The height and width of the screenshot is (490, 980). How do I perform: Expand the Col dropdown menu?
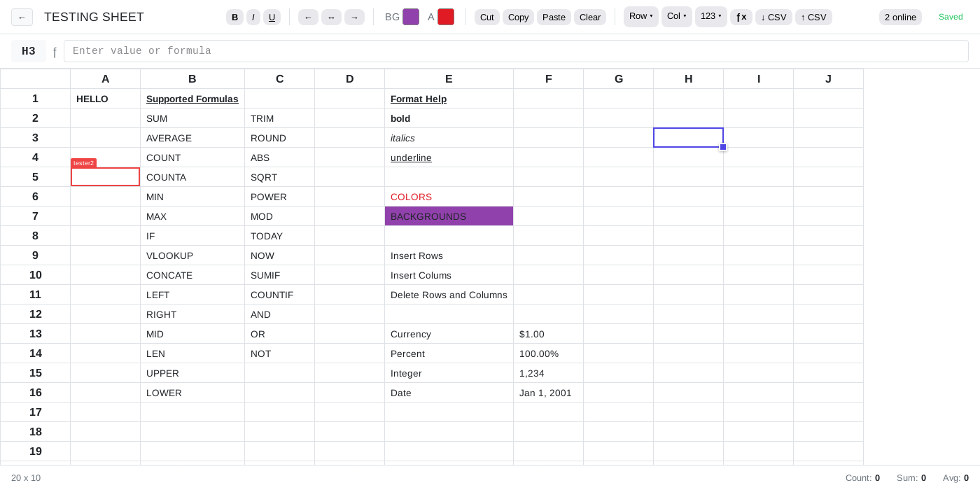(676, 16)
